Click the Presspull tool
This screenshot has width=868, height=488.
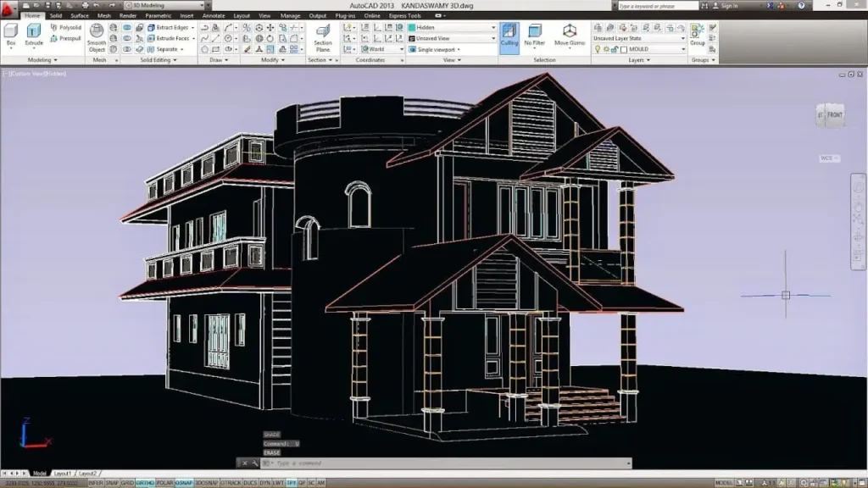(x=65, y=38)
